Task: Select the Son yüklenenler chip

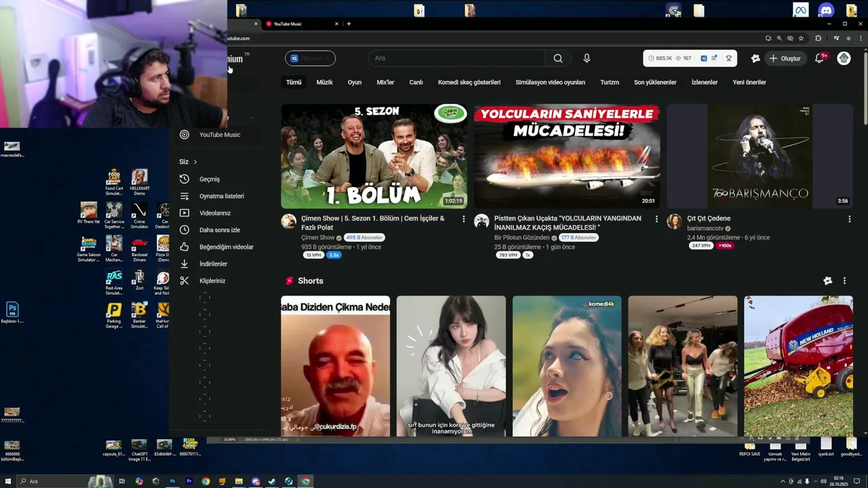Action: [x=655, y=82]
